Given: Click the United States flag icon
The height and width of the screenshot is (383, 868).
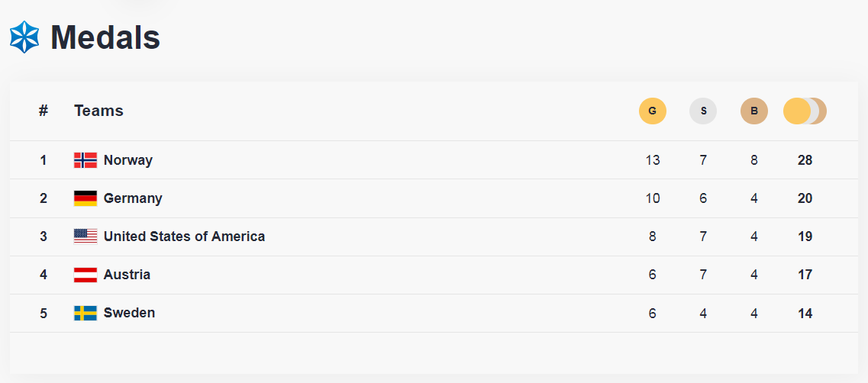Looking at the screenshot, I should (x=86, y=237).
